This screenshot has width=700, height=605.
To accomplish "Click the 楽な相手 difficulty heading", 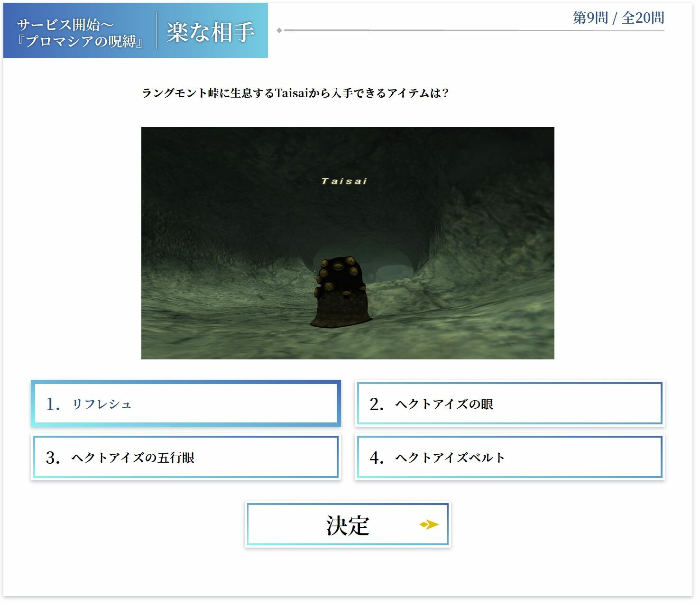I will tap(211, 32).
